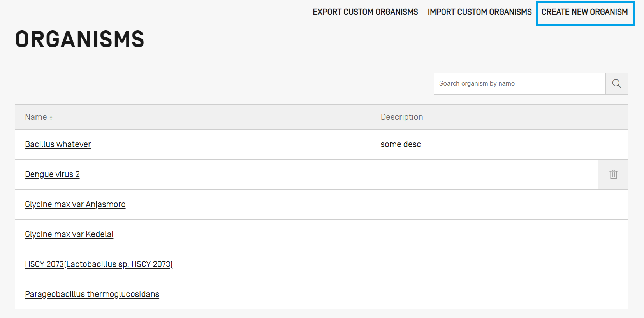
Task: Focus the 'Search organism by name' field
Action: point(519,84)
